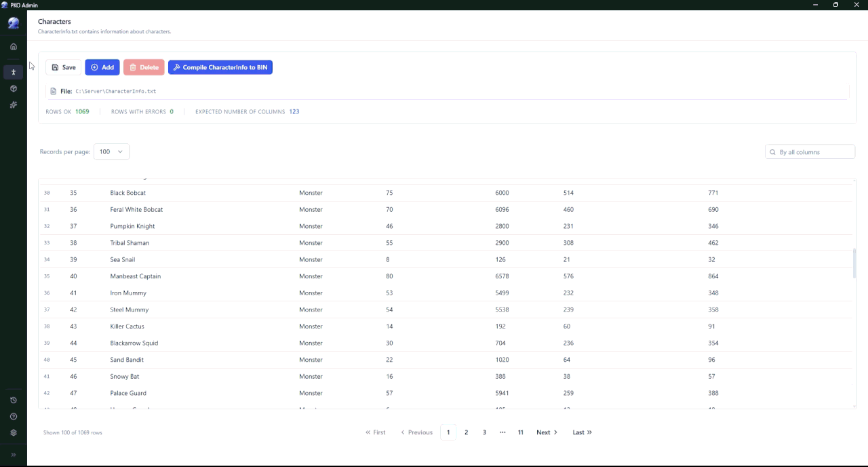
Task: Click the search magnifier icon
Action: 772,152
